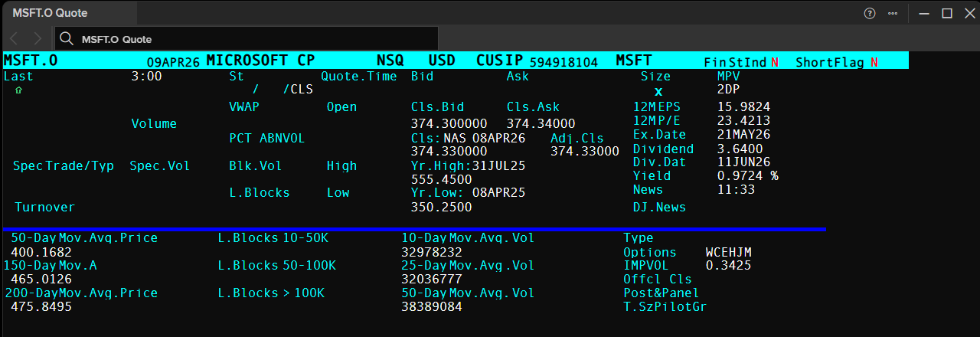Click 10-Day Mov.Avg.Vol value 32978232
980x337 pixels.
click(x=432, y=253)
